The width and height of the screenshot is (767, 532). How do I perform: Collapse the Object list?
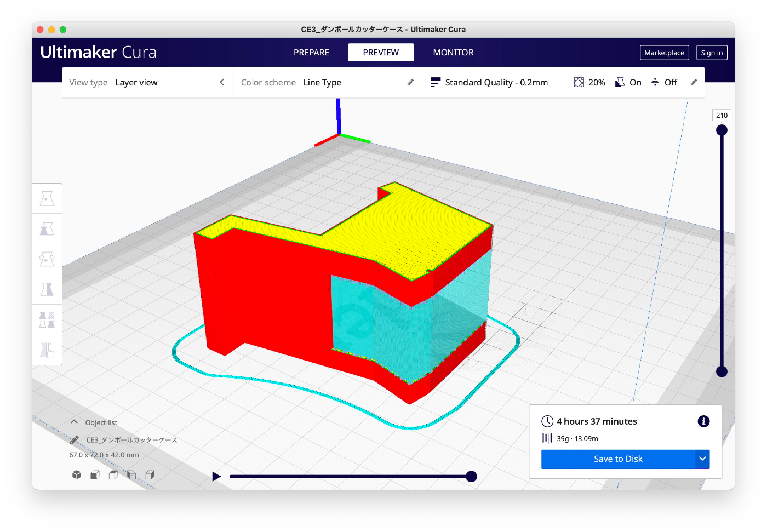coord(74,422)
